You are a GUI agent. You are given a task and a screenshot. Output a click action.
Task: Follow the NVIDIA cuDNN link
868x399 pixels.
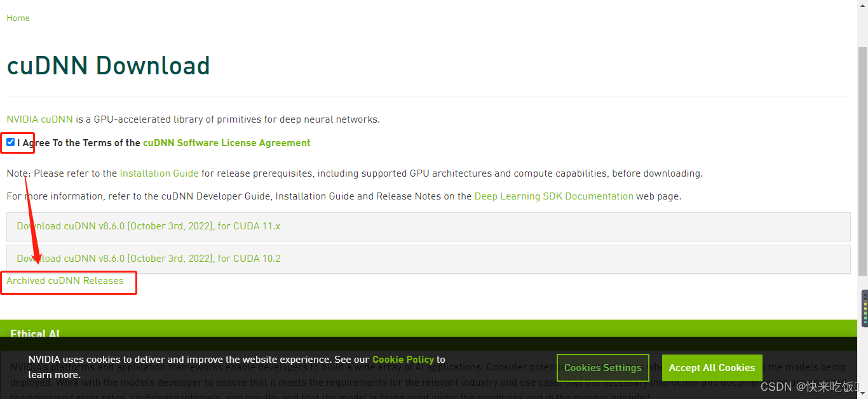tap(39, 119)
